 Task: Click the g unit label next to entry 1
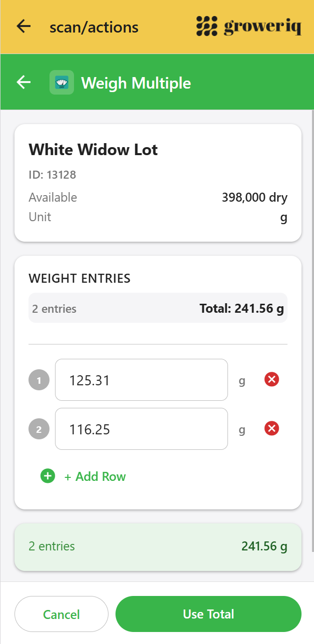[x=241, y=380]
